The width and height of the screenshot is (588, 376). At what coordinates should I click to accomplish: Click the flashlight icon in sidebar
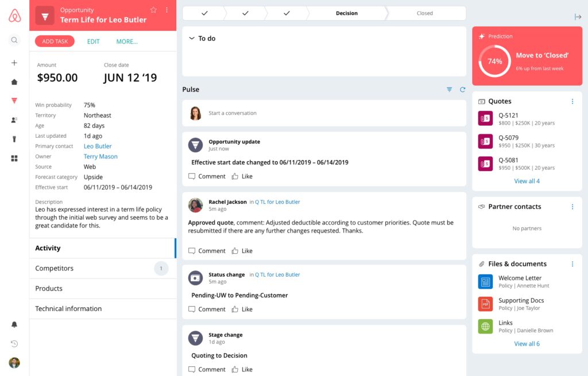pyautogui.click(x=14, y=139)
